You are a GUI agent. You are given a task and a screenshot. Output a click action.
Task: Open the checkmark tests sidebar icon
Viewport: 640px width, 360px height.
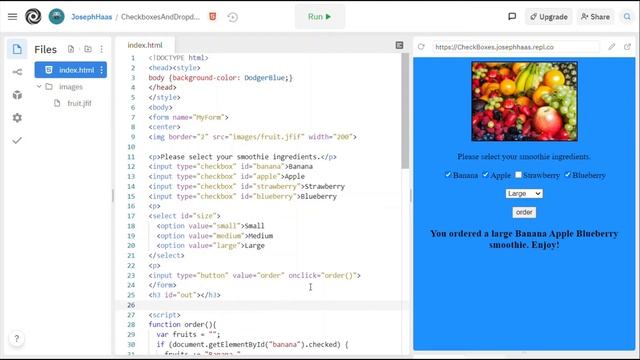tap(17, 141)
